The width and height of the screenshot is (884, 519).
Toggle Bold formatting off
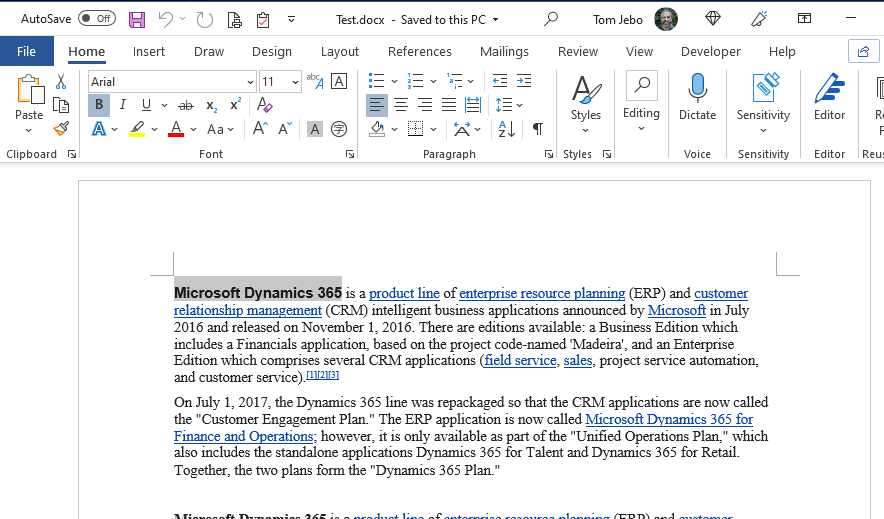tap(99, 105)
